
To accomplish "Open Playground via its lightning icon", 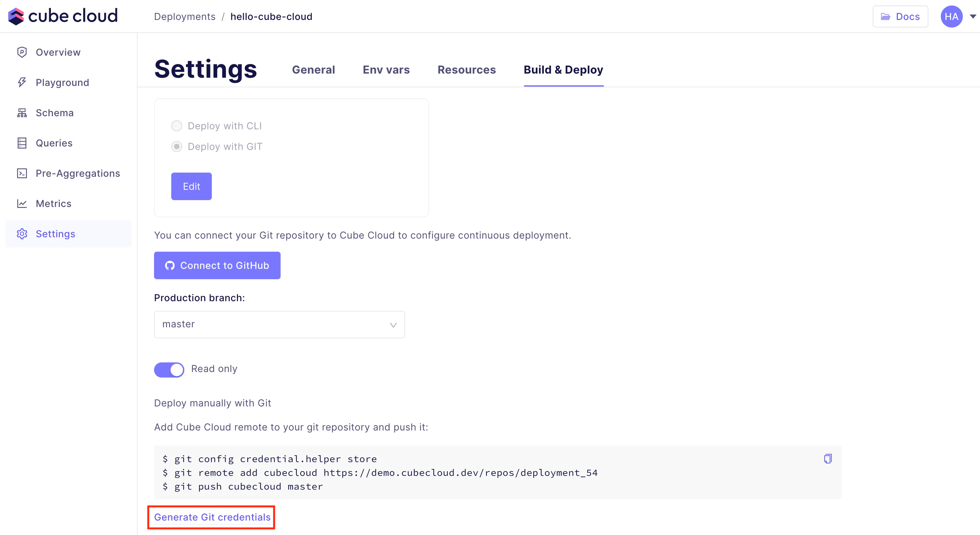I will click(x=22, y=82).
